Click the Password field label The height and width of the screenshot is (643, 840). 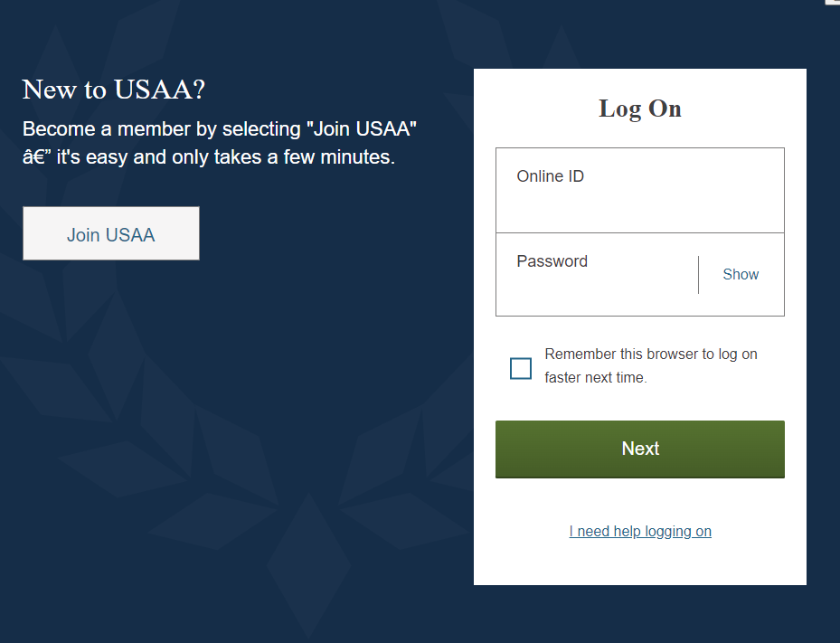pyautogui.click(x=552, y=261)
